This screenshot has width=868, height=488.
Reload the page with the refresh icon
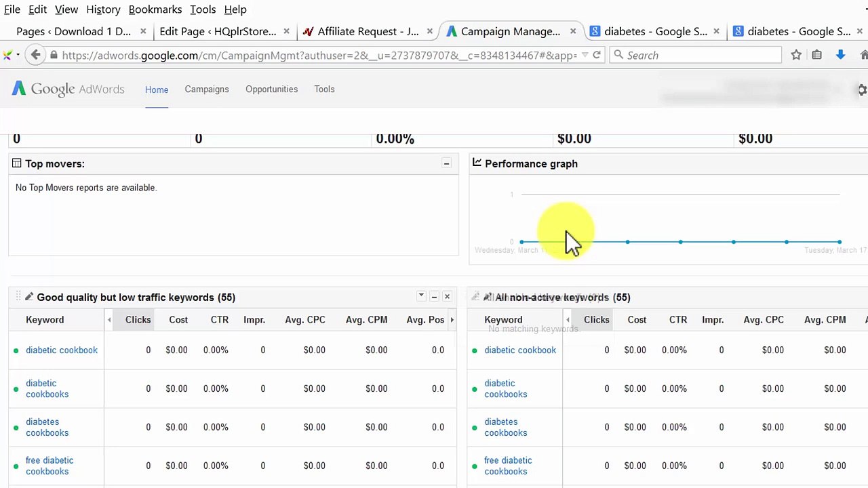pos(597,55)
